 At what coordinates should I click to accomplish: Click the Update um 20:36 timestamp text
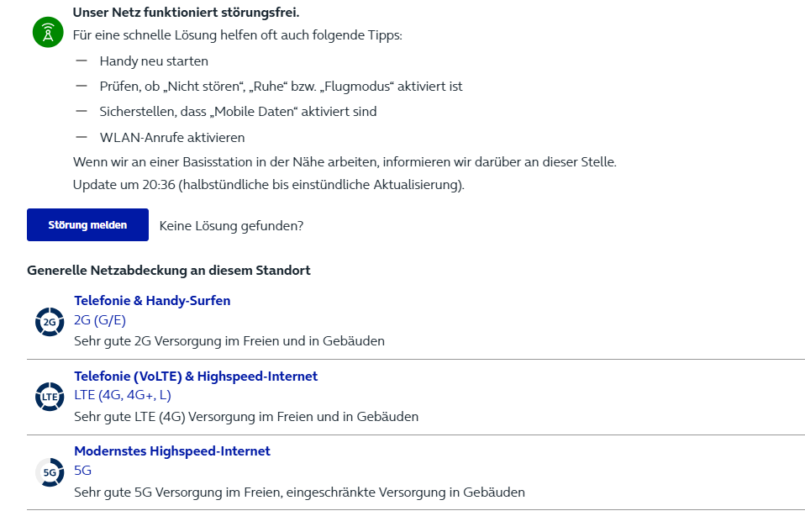click(269, 184)
